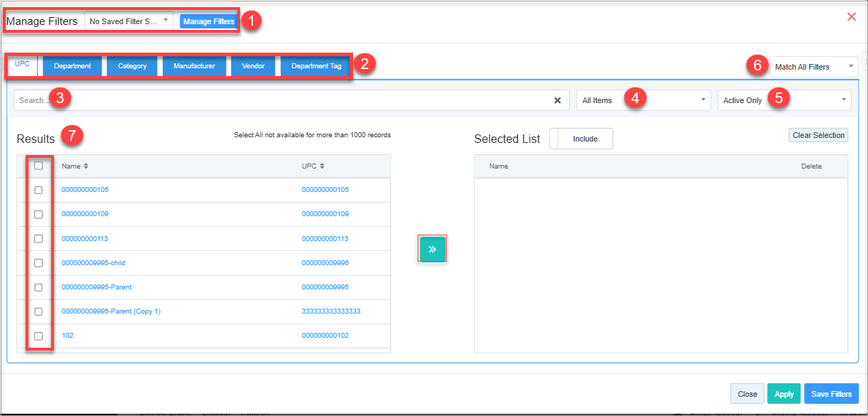Toggle the Include switch in Selected List
The width and height of the screenshot is (868, 416).
coord(580,139)
